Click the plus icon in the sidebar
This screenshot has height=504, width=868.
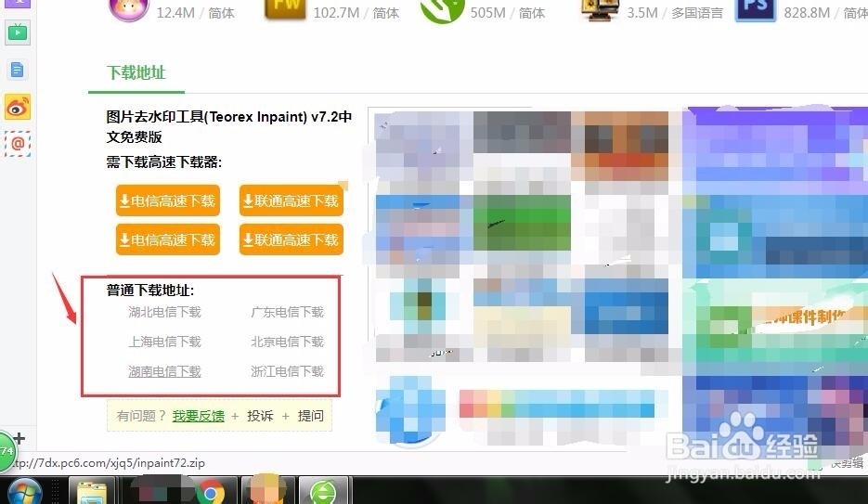tap(19, 439)
